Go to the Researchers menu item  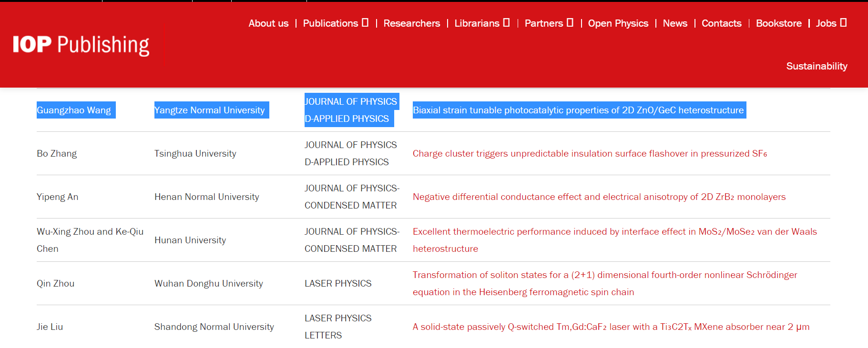(411, 23)
